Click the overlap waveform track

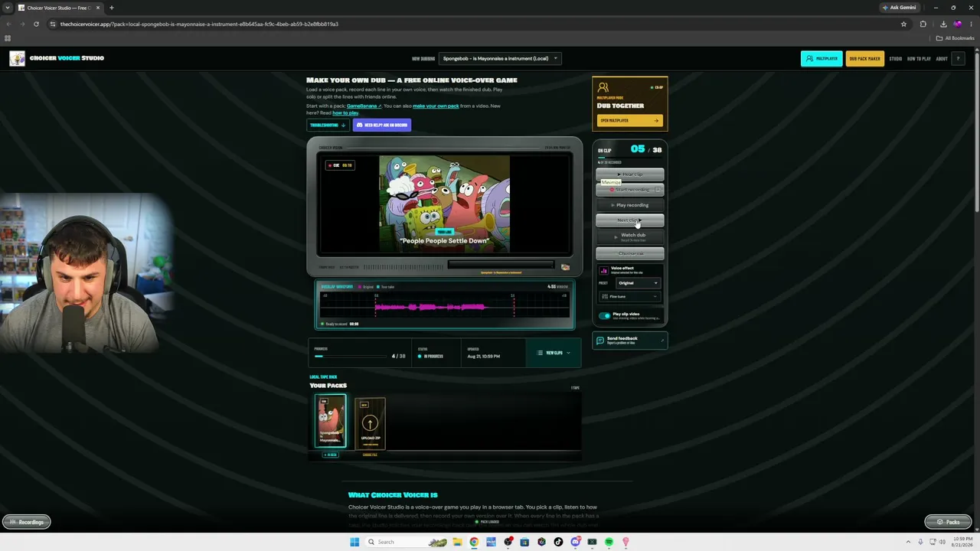(x=444, y=306)
